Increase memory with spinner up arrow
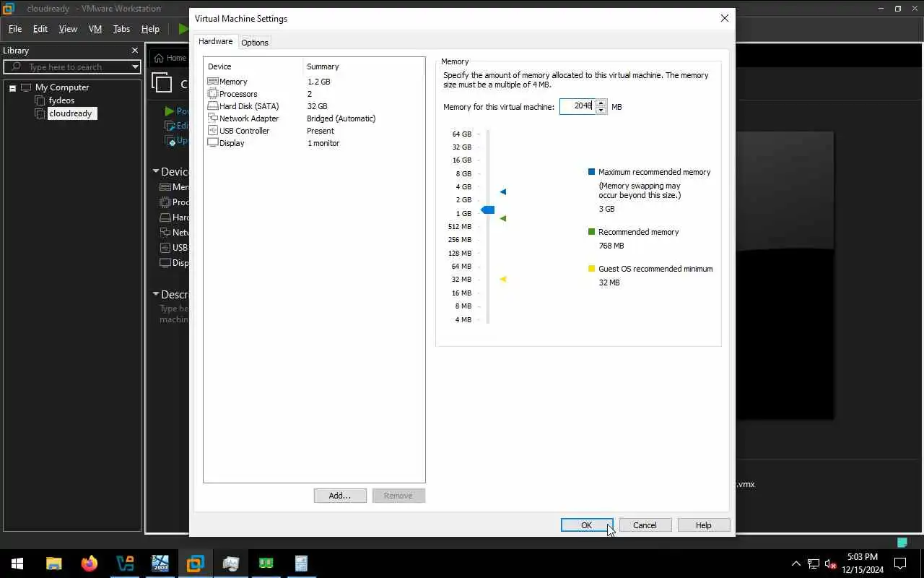 coord(601,103)
